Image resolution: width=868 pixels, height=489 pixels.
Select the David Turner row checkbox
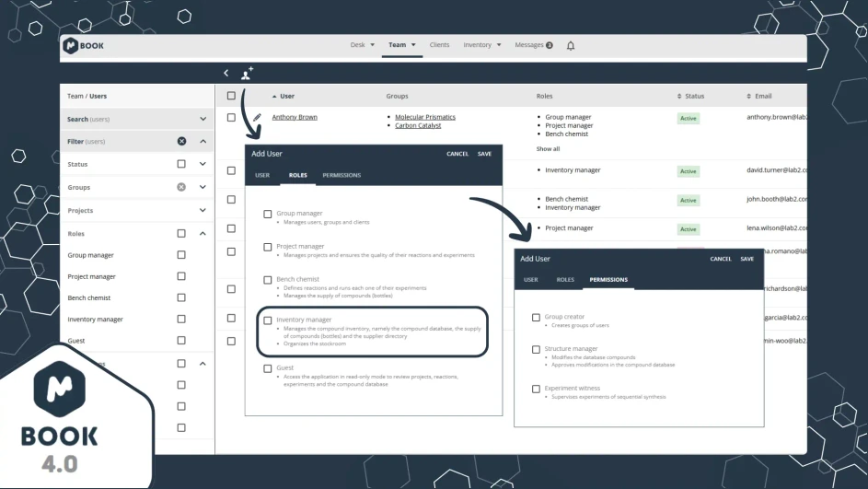(231, 170)
